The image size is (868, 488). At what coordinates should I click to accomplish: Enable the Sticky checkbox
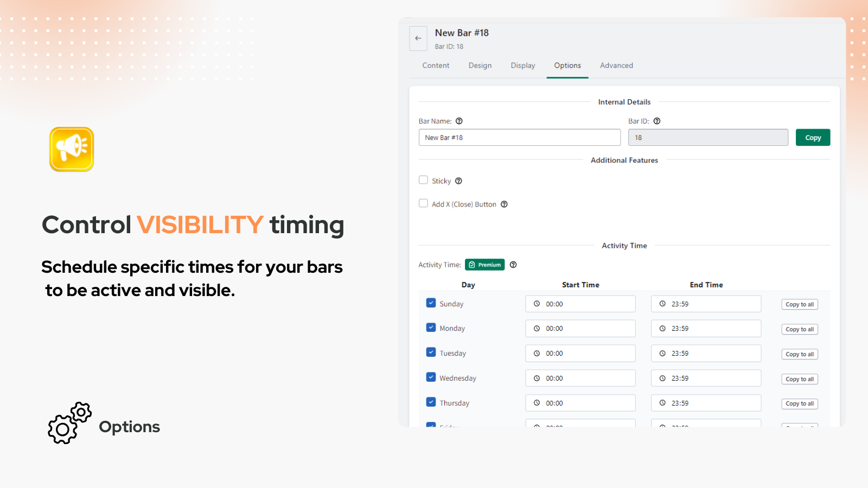[424, 180]
